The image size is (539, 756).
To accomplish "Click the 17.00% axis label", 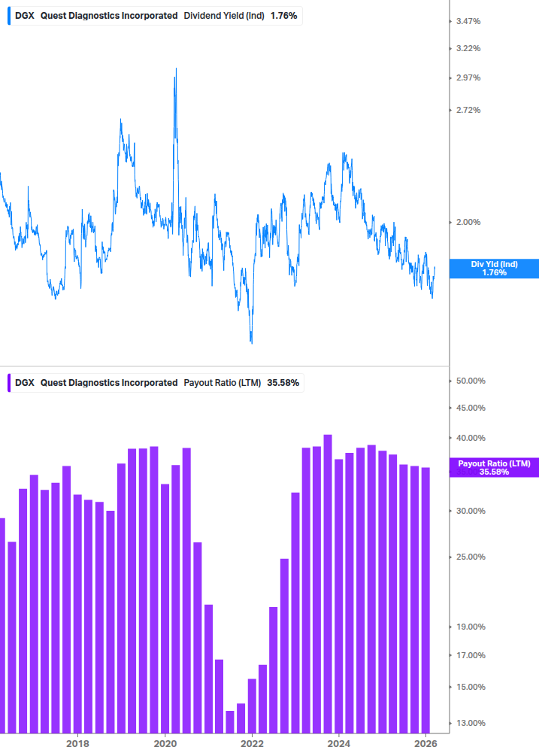I will pyautogui.click(x=471, y=655).
